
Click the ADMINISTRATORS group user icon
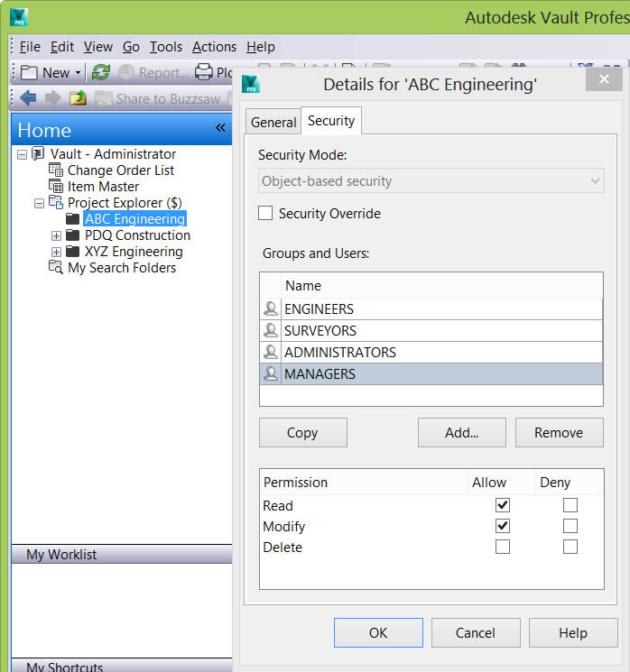271,352
